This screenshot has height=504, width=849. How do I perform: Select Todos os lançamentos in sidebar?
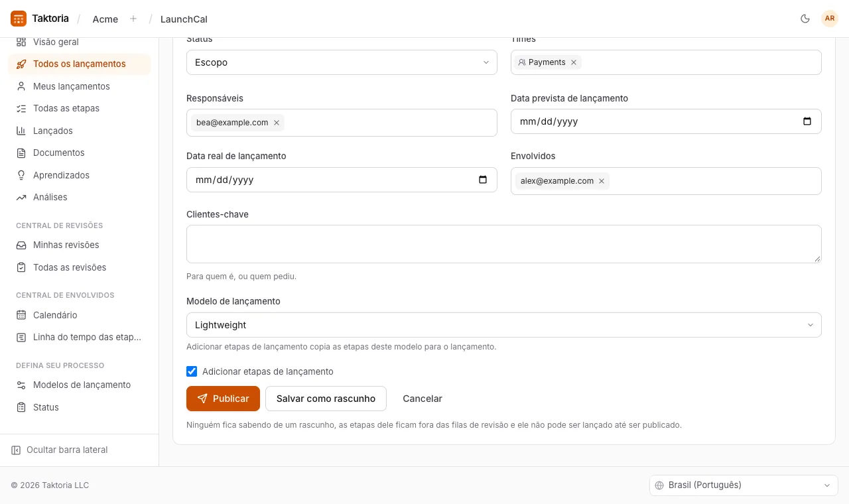tap(79, 64)
